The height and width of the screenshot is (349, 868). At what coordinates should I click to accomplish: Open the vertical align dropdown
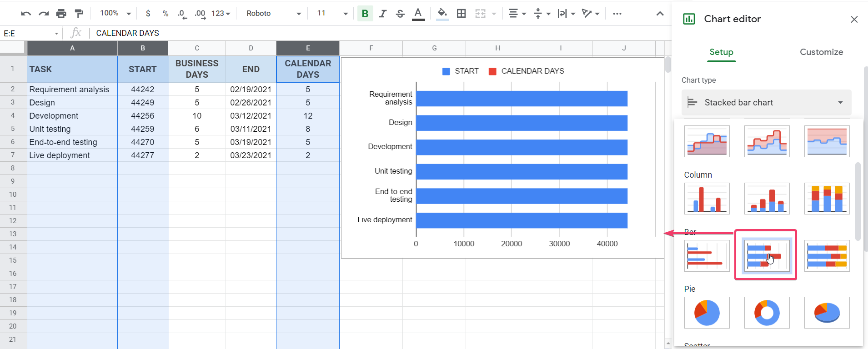[x=542, y=14]
